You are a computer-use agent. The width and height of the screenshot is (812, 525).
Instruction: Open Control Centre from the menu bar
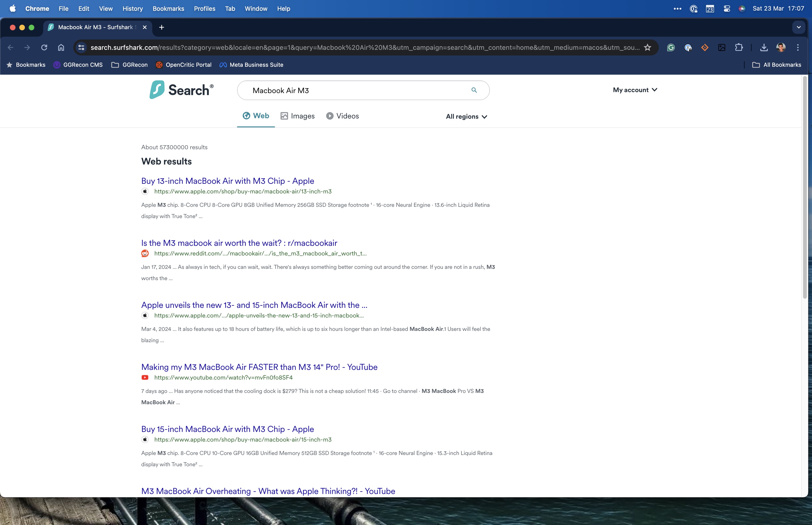tap(727, 8)
